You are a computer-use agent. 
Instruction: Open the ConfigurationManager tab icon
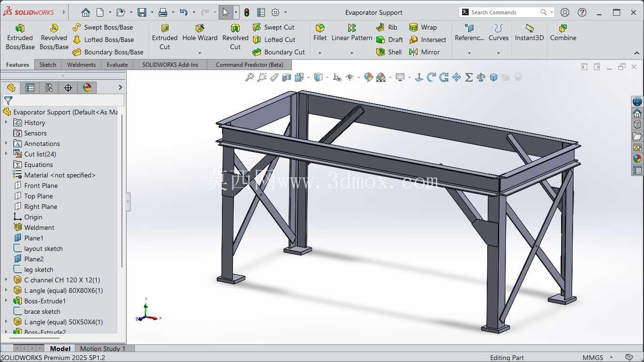(49, 87)
